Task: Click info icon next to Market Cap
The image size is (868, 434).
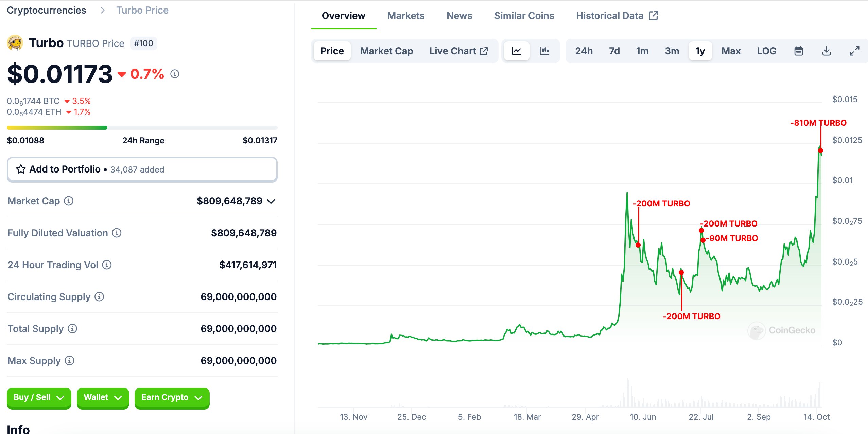Action: click(x=69, y=201)
